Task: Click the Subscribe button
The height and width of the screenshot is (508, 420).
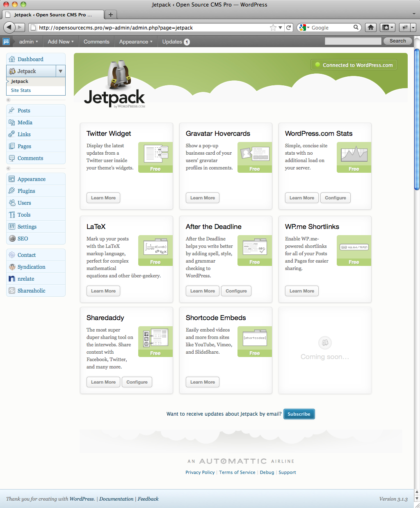Action: [x=299, y=414]
